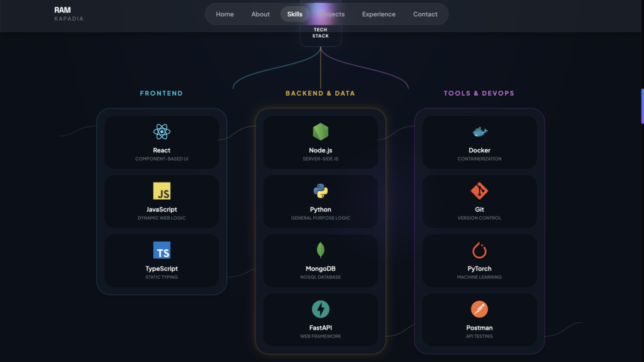Click the BACKEND & DATA heading

(x=320, y=93)
